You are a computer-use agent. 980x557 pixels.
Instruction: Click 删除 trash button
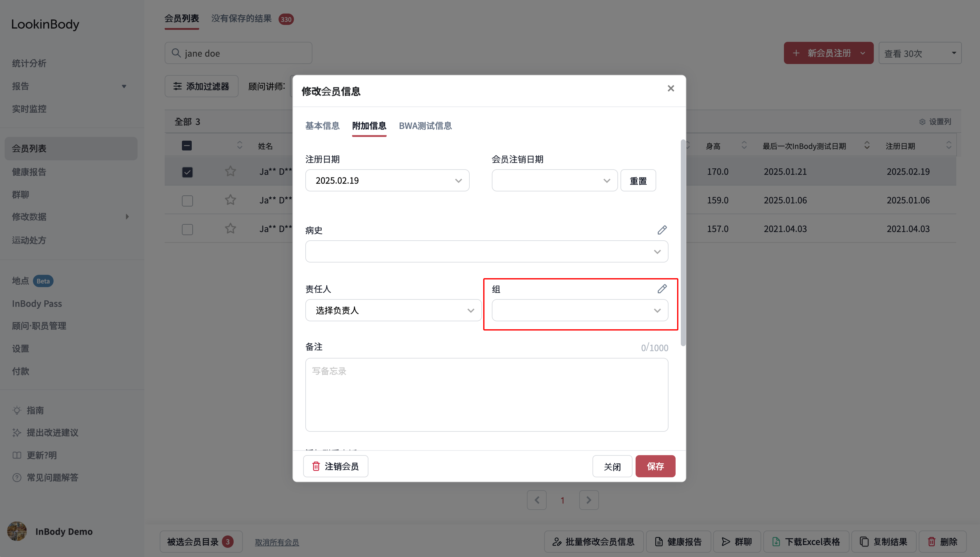[x=942, y=542]
